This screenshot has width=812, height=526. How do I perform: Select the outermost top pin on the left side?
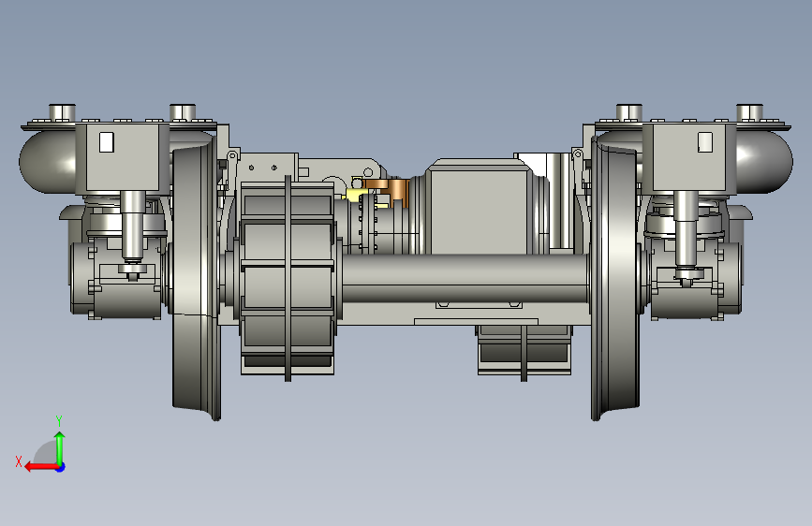[62, 113]
